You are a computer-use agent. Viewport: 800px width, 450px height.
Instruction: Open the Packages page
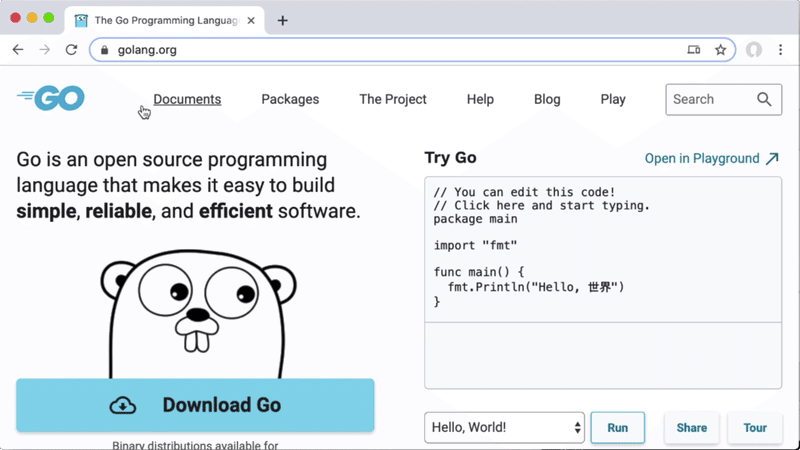(x=290, y=99)
